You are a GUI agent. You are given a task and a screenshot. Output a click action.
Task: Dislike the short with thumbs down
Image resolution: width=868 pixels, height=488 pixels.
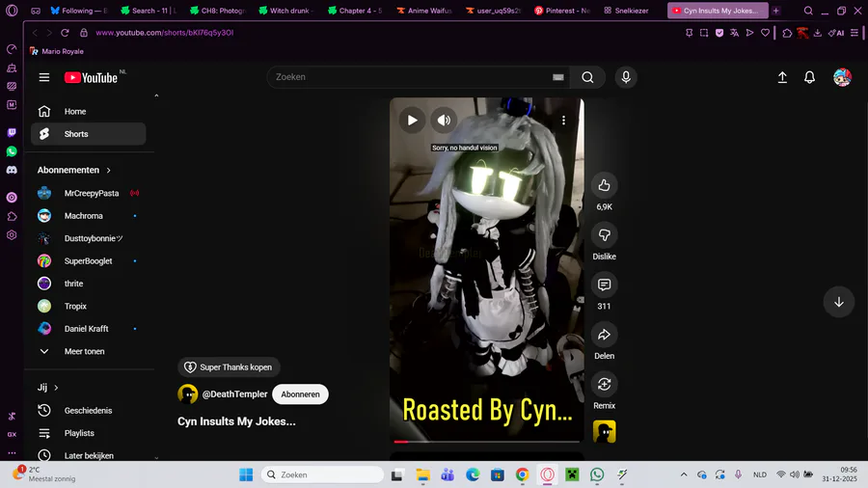click(604, 235)
